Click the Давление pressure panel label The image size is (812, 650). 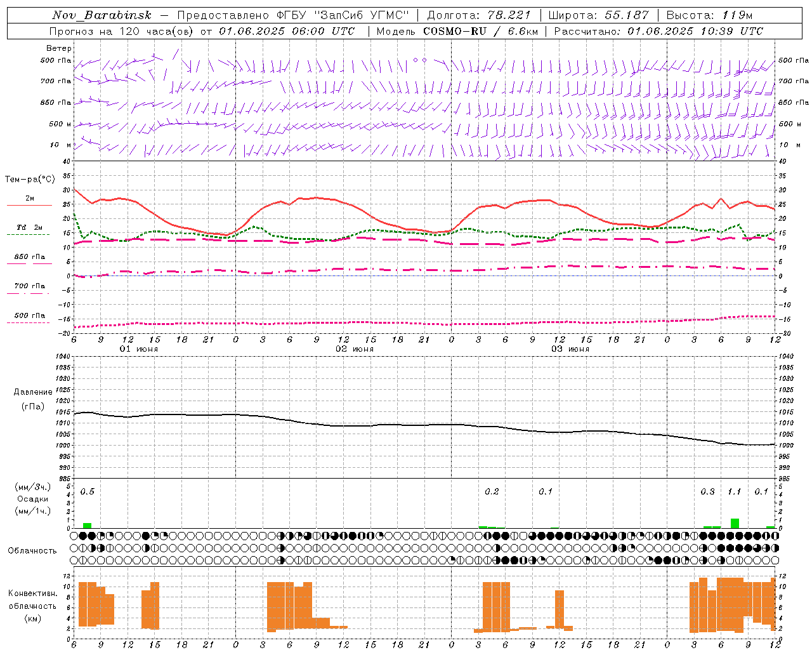tap(33, 392)
